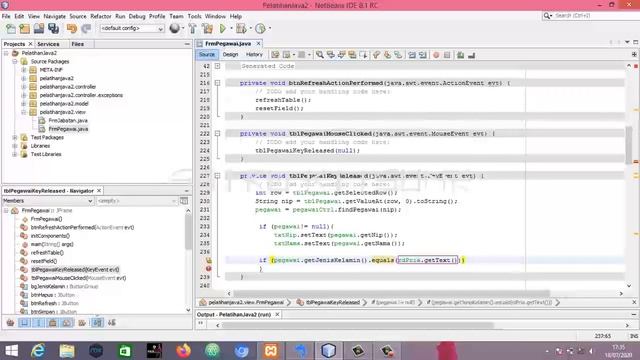640x360 pixels.
Task: Click the editor vertical scrollbar thumb
Action: point(629,144)
